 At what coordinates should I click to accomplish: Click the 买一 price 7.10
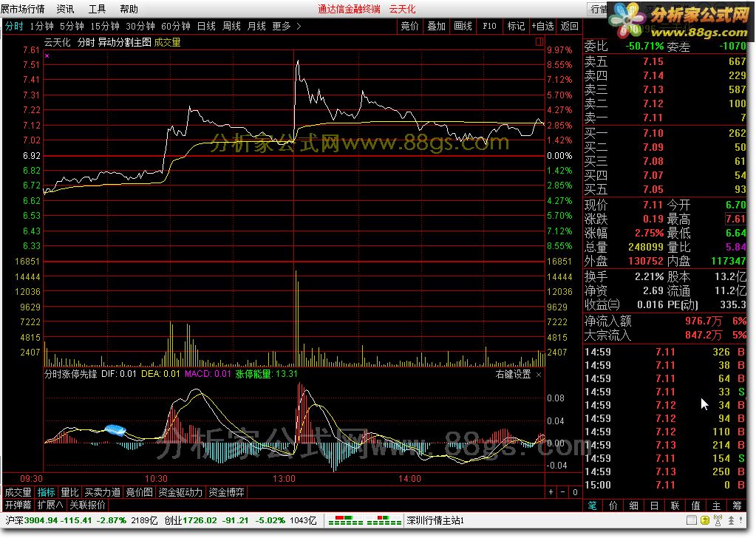coord(653,133)
